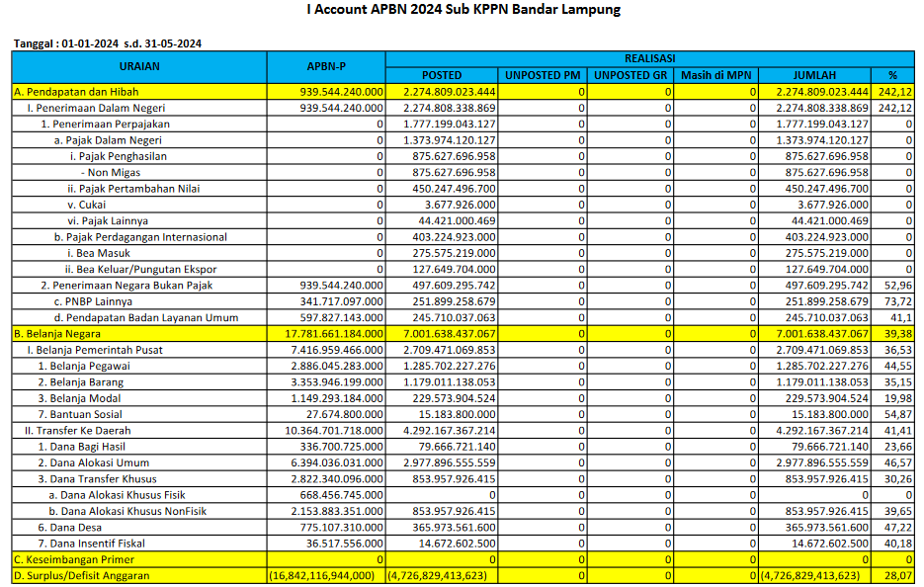Click the 1. Belanja Pegawai row label
This screenshot has height=587, width=924.
(84, 366)
